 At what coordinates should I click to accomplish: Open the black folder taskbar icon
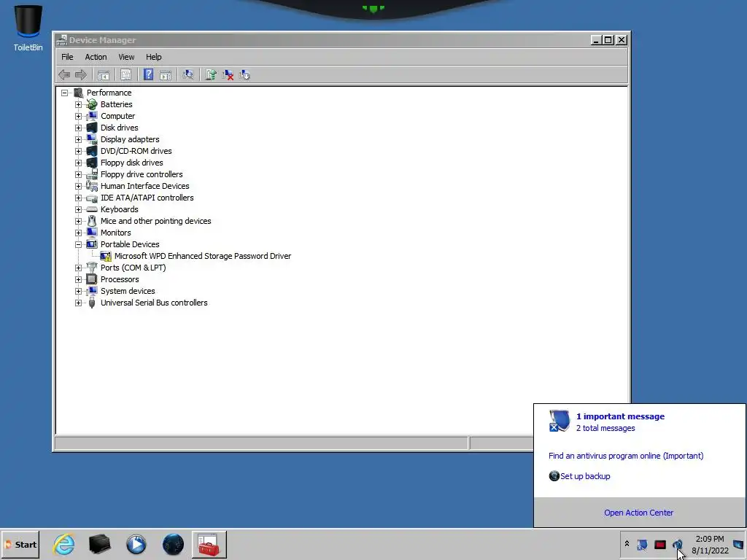(x=99, y=544)
